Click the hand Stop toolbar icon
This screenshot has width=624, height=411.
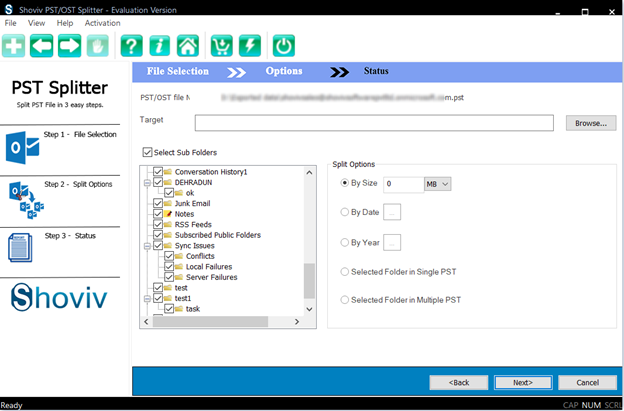pyautogui.click(x=98, y=46)
